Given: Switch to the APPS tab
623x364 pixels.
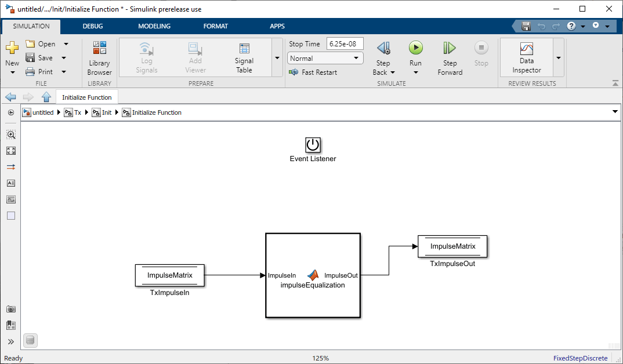Looking at the screenshot, I should [x=277, y=26].
